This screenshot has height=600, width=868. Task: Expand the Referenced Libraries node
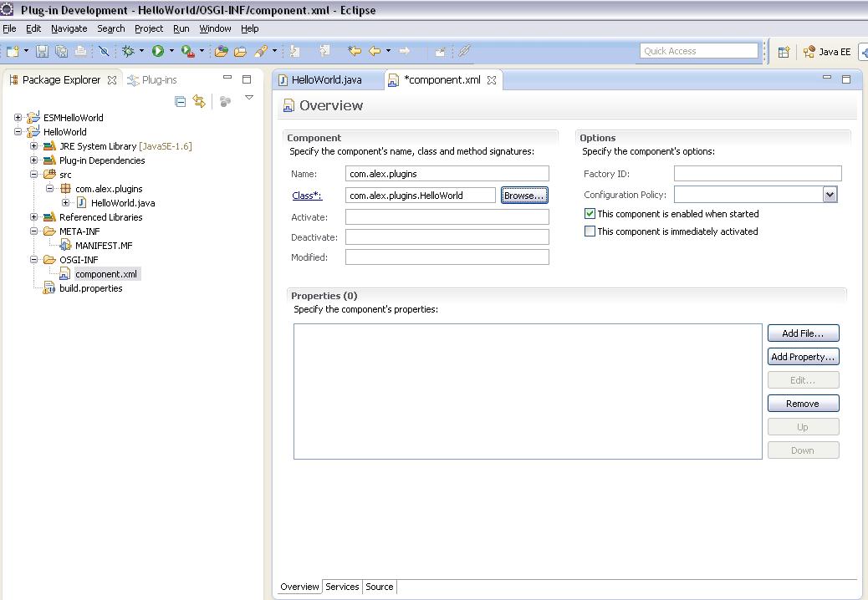[33, 216]
